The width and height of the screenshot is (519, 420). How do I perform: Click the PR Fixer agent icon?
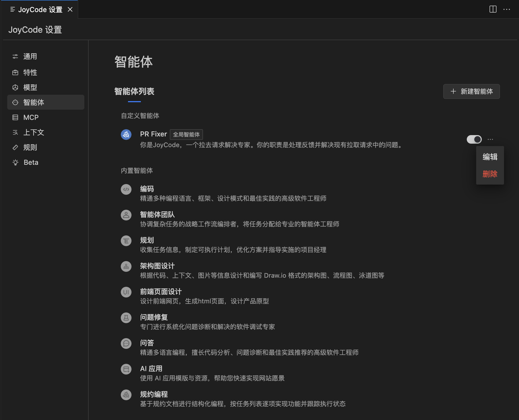click(x=126, y=135)
